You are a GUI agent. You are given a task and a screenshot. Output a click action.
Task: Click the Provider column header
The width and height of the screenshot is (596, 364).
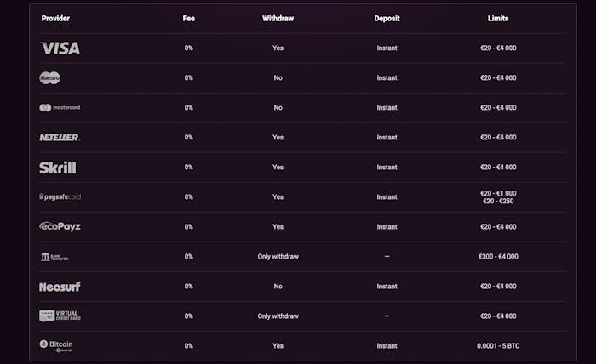55,18
